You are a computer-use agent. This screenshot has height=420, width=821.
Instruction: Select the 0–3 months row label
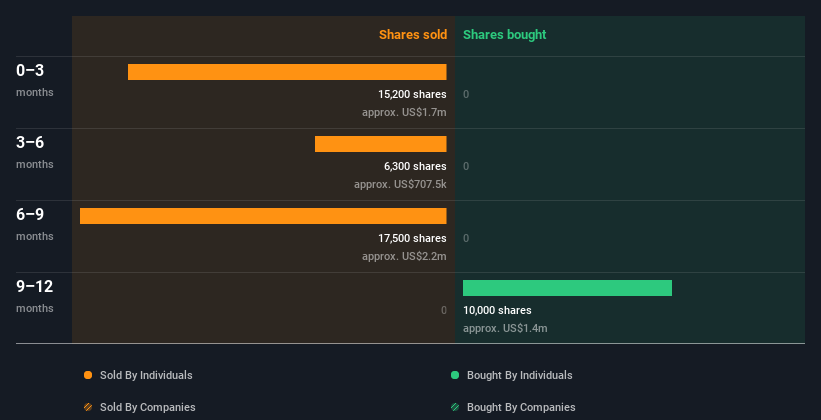tap(35, 80)
